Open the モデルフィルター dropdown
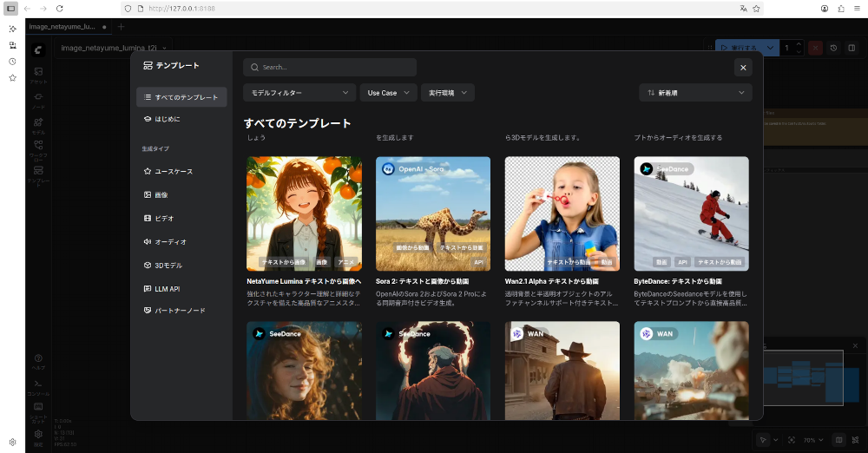868x453 pixels. tap(299, 93)
